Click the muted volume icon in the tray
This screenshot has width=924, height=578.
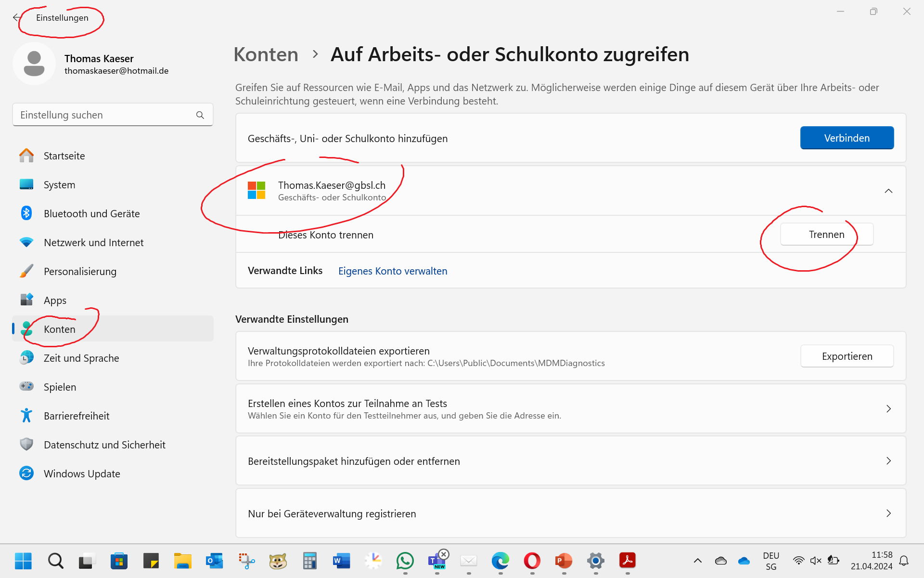pos(815,560)
